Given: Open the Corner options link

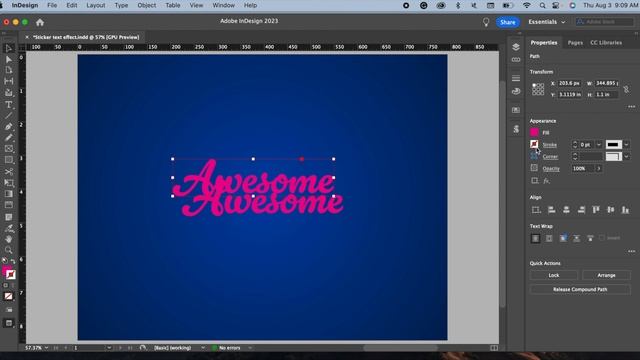Looking at the screenshot, I should pyautogui.click(x=550, y=157).
